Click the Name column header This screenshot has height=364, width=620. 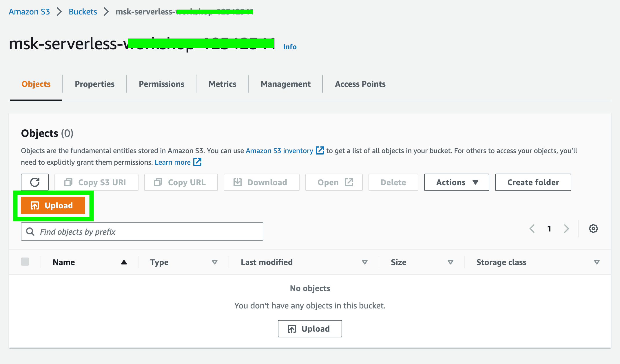coord(64,262)
